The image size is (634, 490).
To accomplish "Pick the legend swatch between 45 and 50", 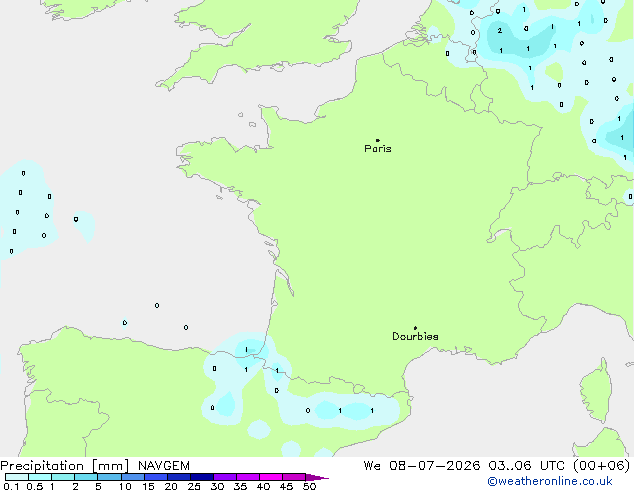I will pyautogui.click(x=294, y=477).
